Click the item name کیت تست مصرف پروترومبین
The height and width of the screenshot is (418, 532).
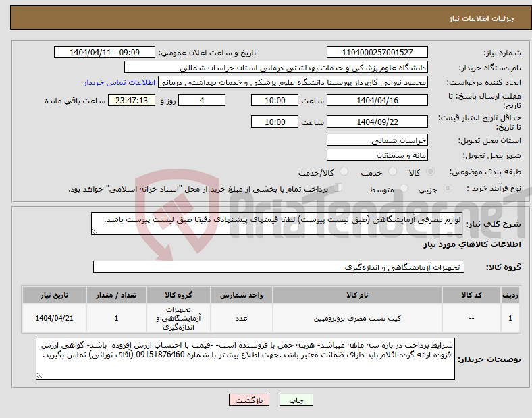(357, 318)
